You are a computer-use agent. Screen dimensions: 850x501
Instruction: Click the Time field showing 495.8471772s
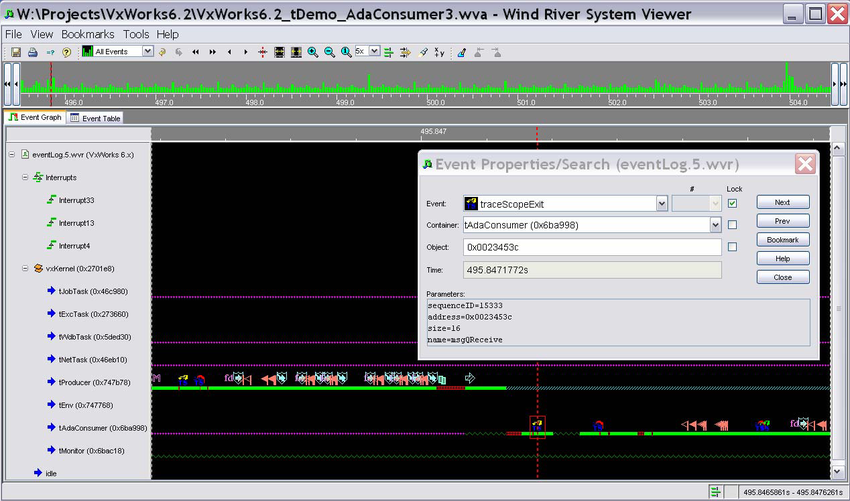pos(592,269)
